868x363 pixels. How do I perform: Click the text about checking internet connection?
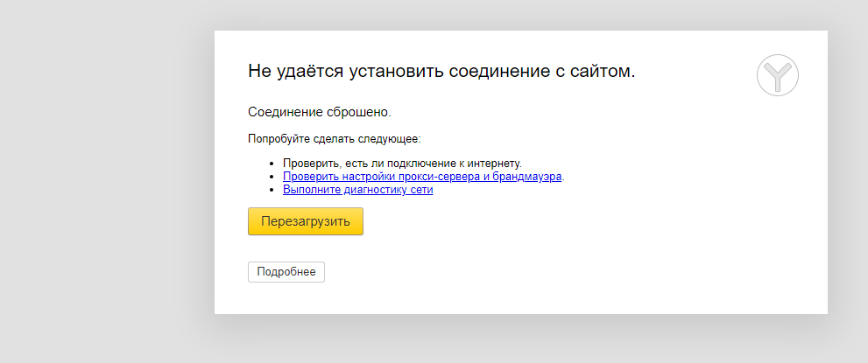coord(402,164)
